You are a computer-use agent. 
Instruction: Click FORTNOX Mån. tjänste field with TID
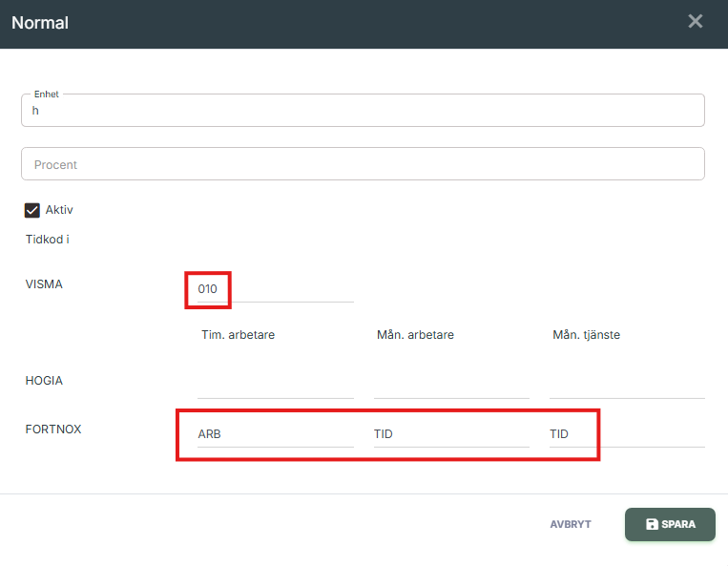coord(627,434)
